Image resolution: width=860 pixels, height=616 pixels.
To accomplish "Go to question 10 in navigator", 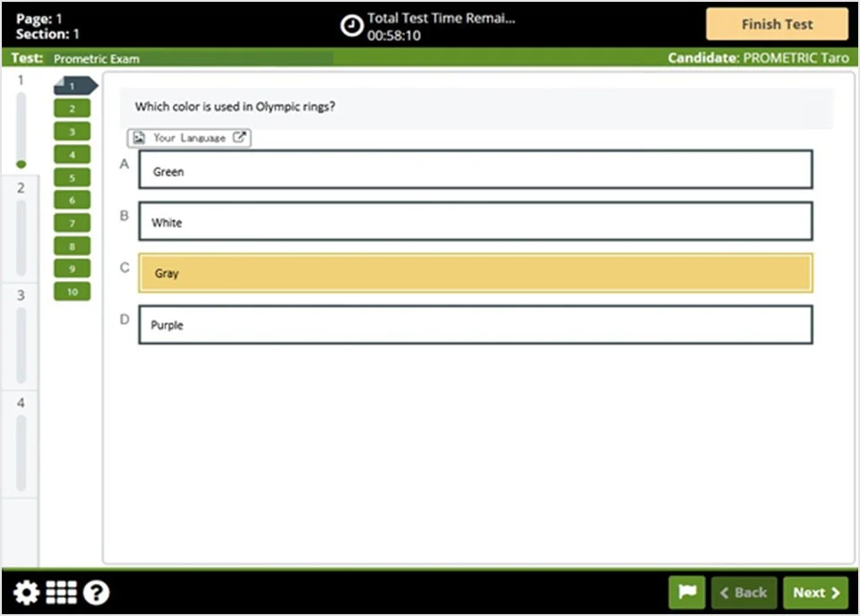I will (x=73, y=292).
